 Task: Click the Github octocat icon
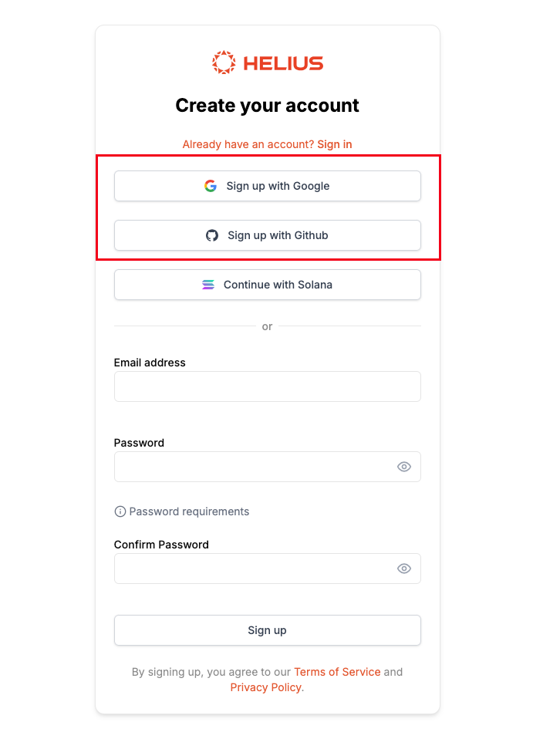[x=212, y=235]
